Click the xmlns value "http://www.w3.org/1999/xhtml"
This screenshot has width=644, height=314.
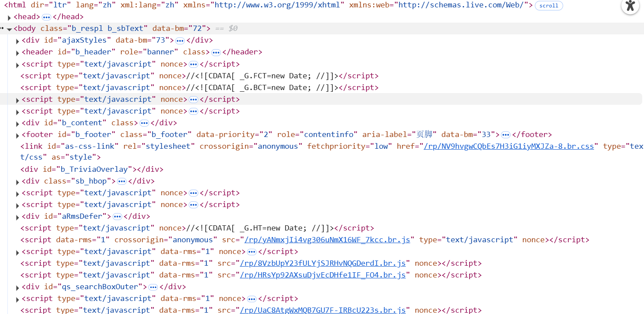pos(277,5)
